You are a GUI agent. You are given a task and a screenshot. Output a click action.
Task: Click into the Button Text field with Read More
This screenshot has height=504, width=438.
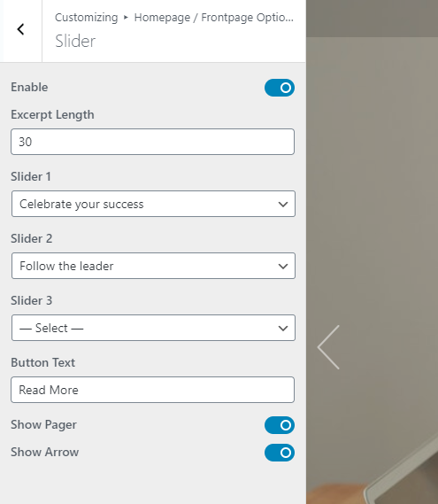[x=152, y=390]
